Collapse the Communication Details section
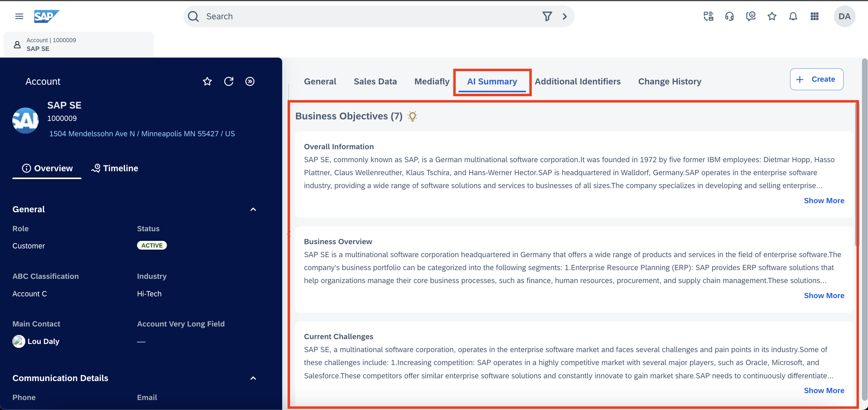 point(253,378)
